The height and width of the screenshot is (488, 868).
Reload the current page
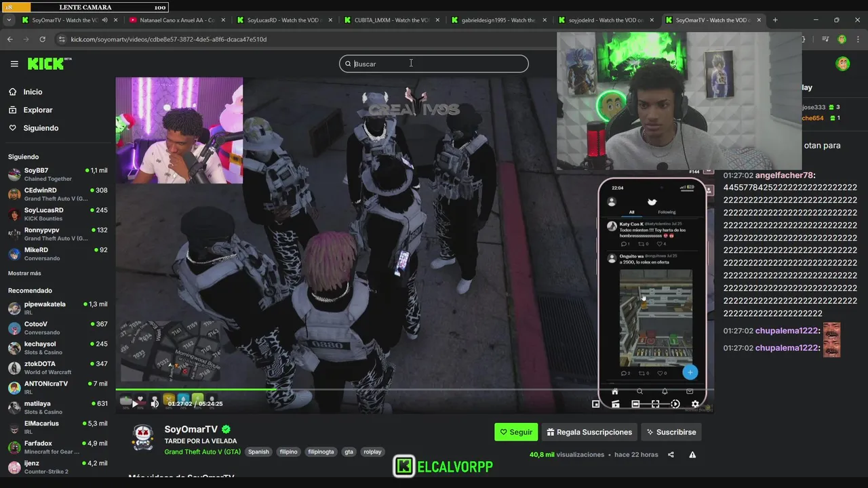(43, 39)
